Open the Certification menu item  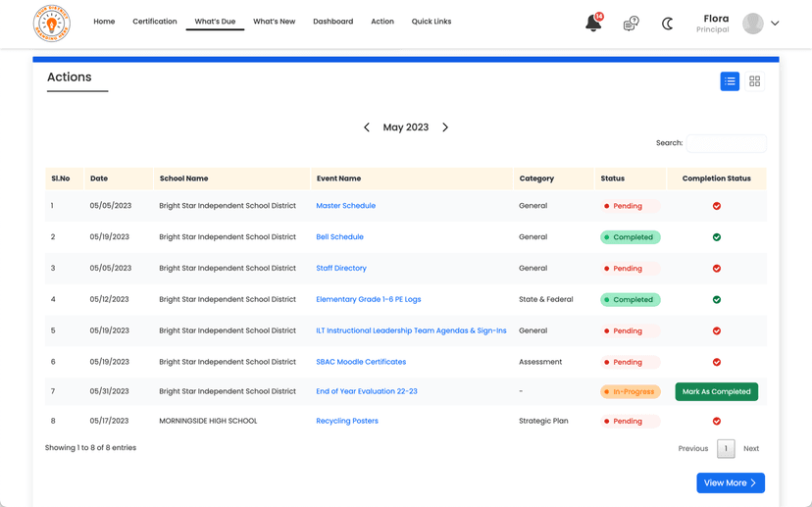(x=155, y=22)
